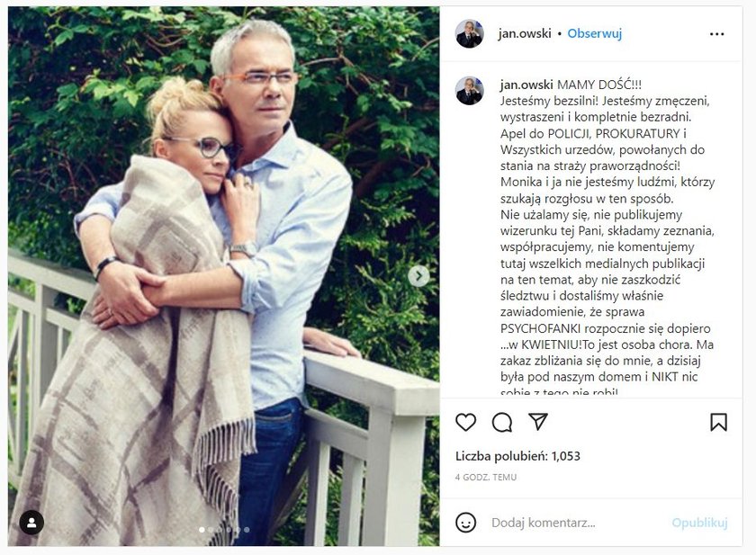Show tagged people icon on photo
Image resolution: width=756 pixels, height=555 pixels.
coord(31,523)
